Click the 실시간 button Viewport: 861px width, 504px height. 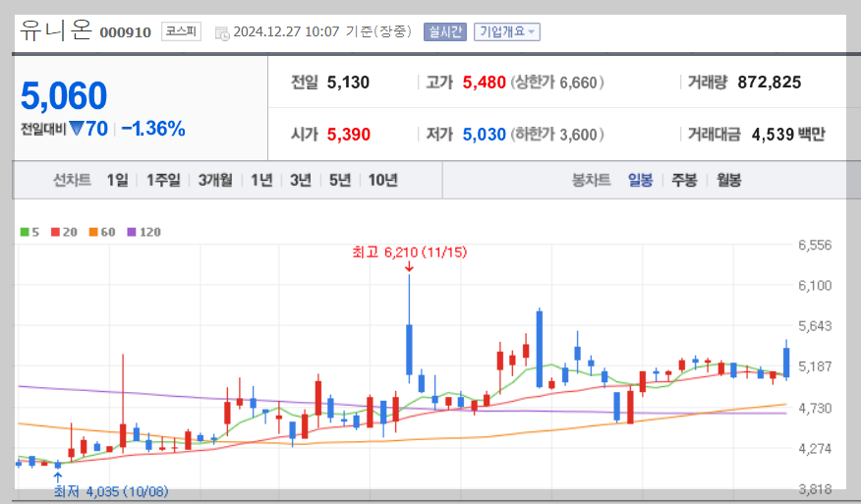pyautogui.click(x=445, y=31)
